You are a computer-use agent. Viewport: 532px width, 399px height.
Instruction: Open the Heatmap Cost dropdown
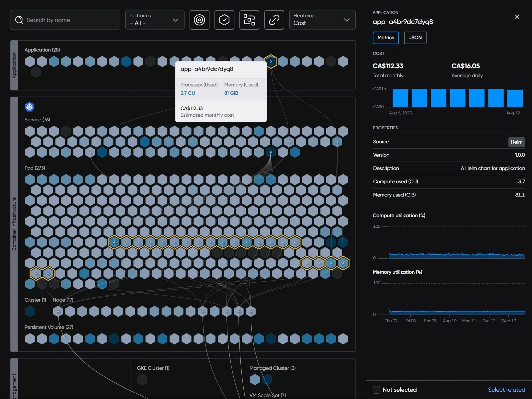point(322,20)
